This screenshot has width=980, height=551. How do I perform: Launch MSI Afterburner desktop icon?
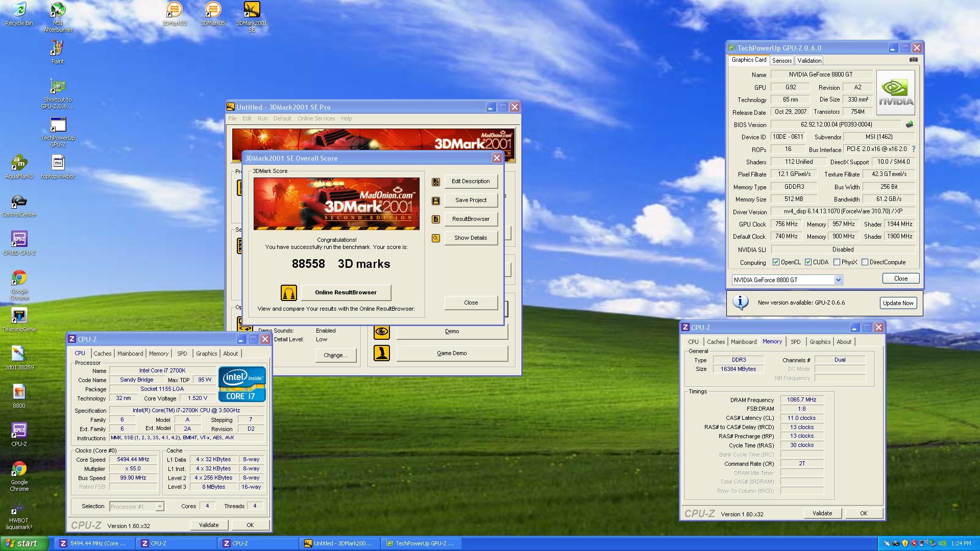[x=58, y=17]
